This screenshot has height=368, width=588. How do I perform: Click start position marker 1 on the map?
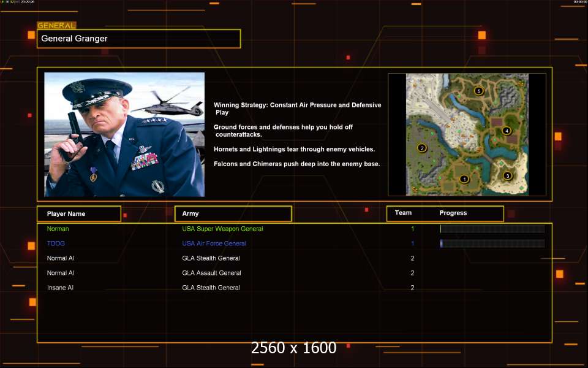464,179
